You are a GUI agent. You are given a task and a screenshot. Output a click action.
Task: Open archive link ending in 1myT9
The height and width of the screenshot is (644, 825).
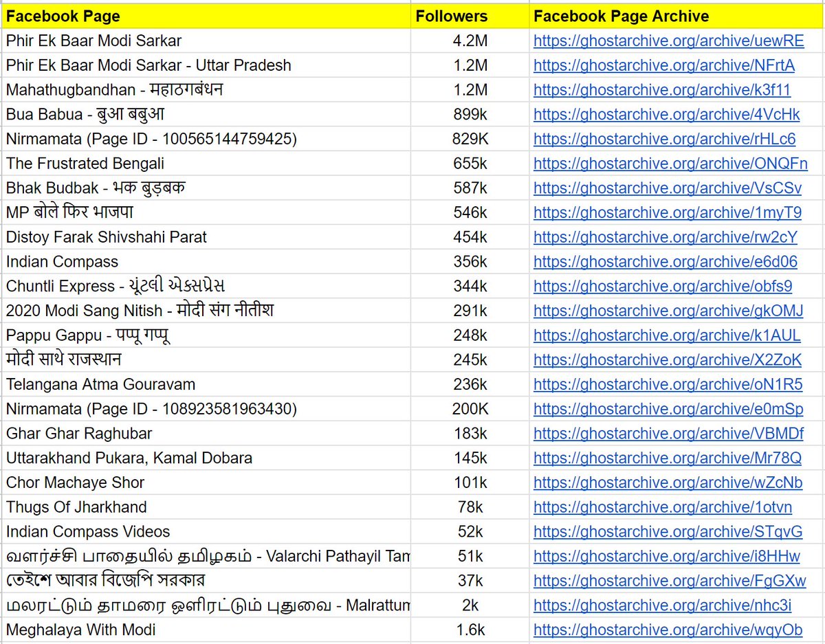(x=668, y=212)
